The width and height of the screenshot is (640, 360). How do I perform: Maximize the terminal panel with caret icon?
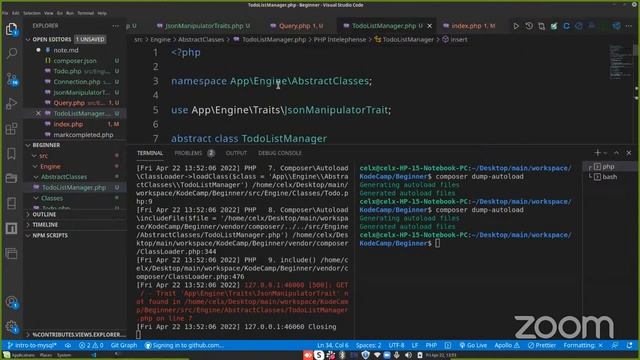(x=616, y=153)
